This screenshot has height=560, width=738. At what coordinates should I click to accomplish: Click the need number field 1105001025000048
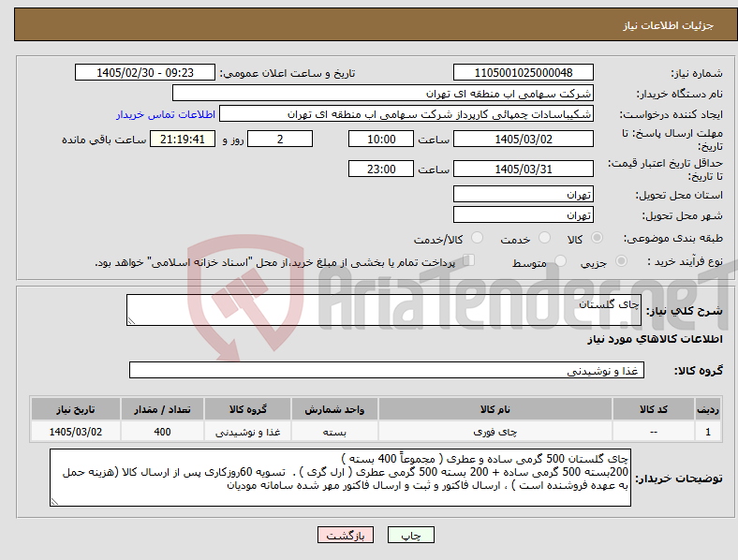pos(523,72)
